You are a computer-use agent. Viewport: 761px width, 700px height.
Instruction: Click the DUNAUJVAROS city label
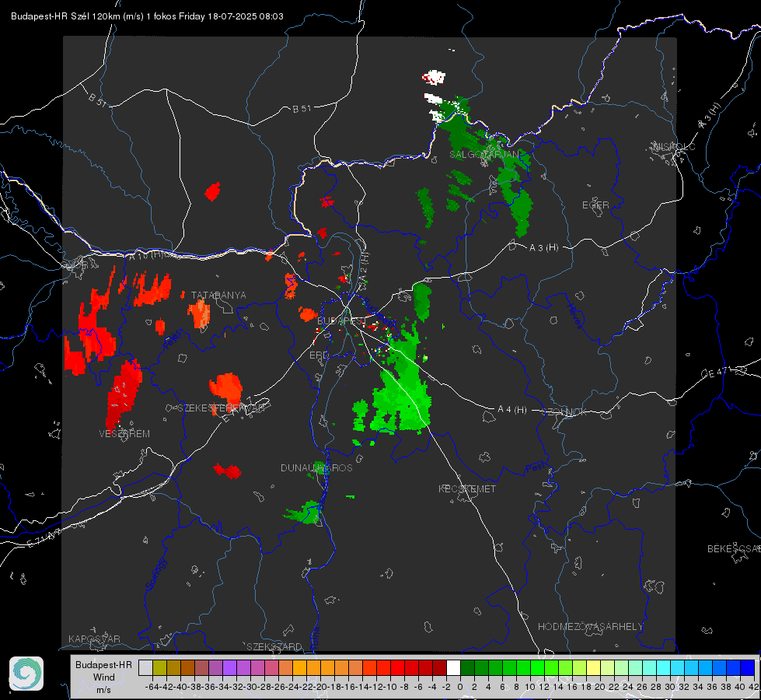316,467
